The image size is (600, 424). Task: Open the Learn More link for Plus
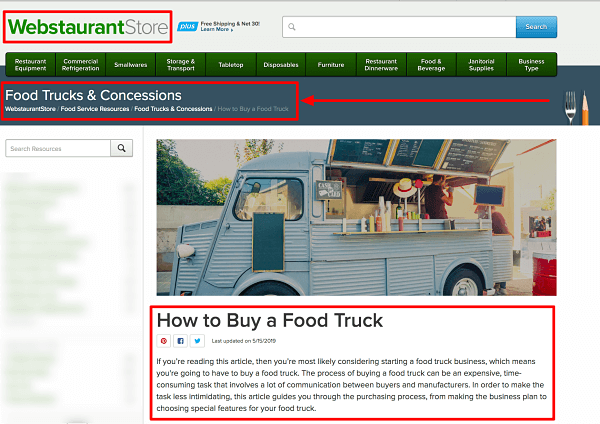[x=217, y=29]
